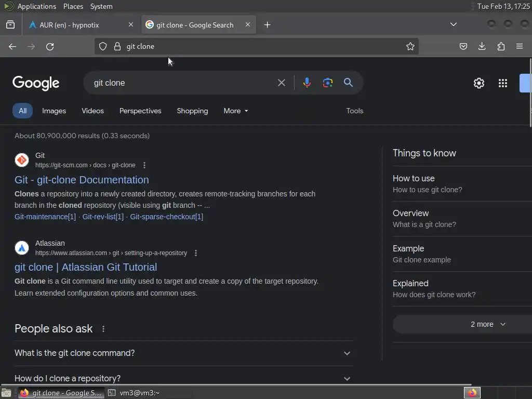This screenshot has height=399, width=532.
Task: Open the Git-maintenance[1] sublink
Action: (x=45, y=217)
